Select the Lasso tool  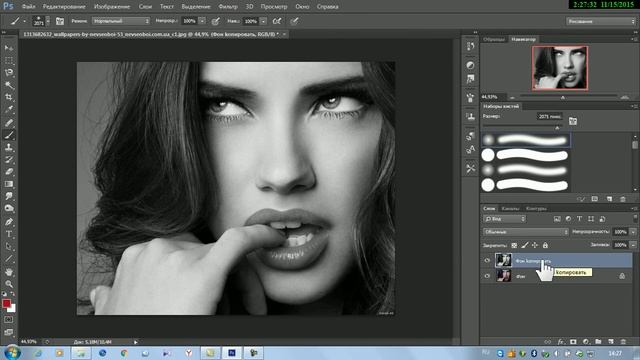click(x=9, y=73)
